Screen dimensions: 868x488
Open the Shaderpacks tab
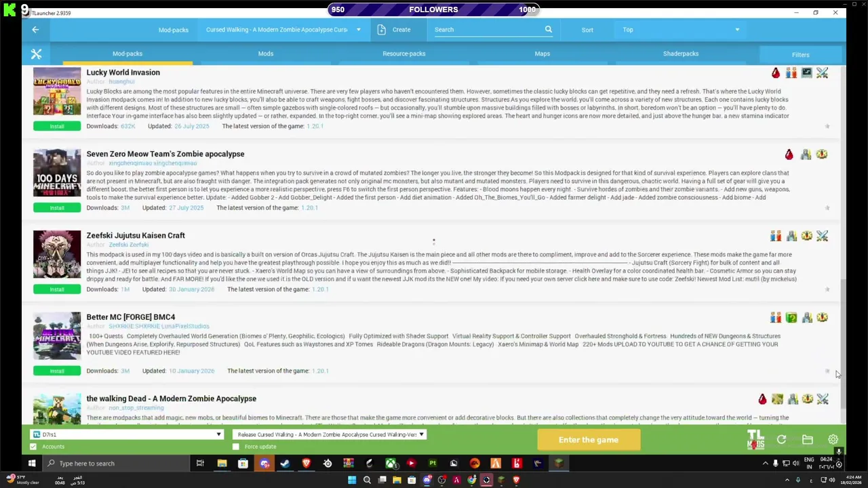(681, 54)
